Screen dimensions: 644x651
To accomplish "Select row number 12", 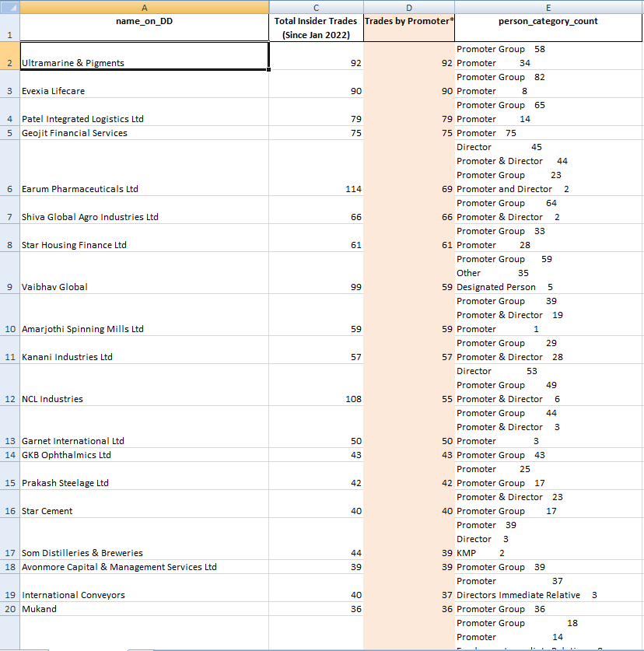I will coord(9,398).
